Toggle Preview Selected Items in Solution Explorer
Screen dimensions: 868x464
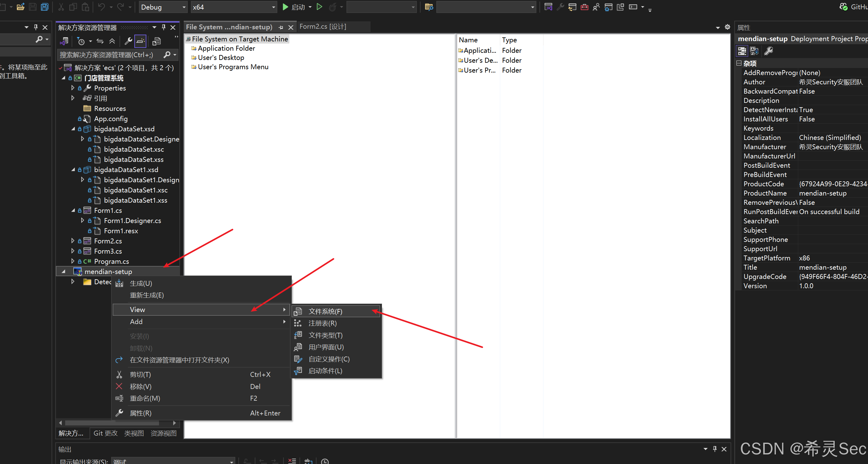tap(140, 41)
